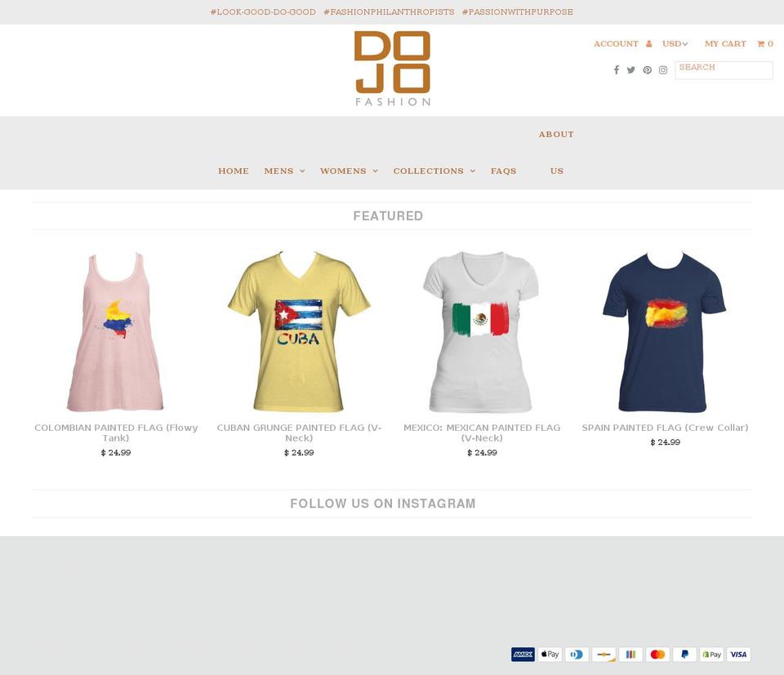784x675 pixels.
Task: Click the Shopify Pay icon
Action: (x=712, y=654)
